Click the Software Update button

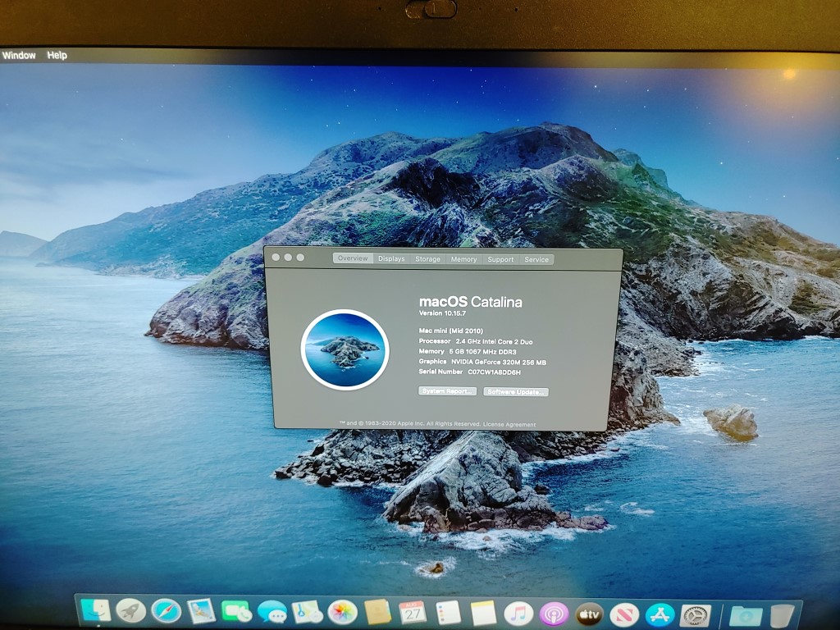[x=516, y=392]
